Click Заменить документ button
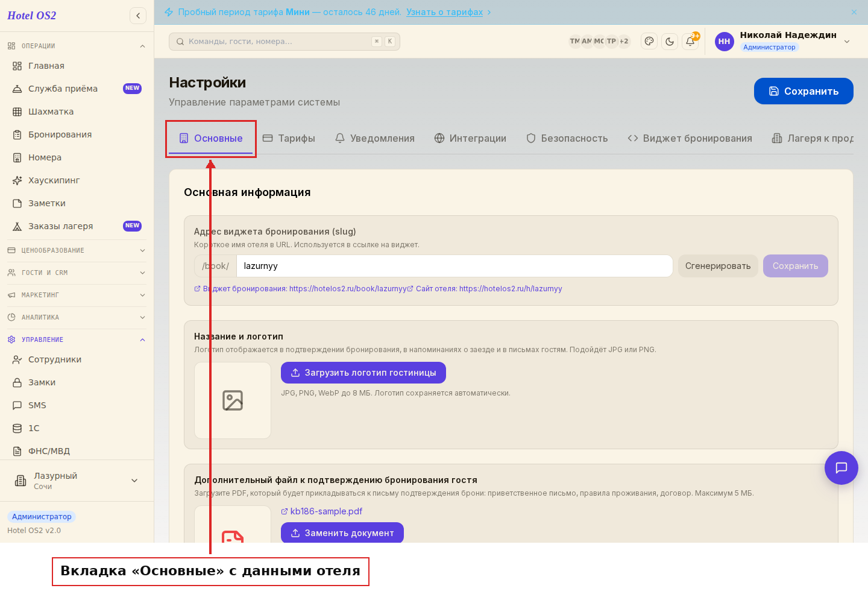The image size is (868, 600). [342, 533]
